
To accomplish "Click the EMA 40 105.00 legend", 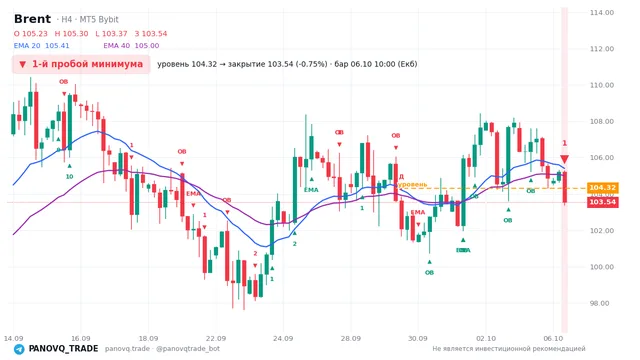I will tap(131, 46).
